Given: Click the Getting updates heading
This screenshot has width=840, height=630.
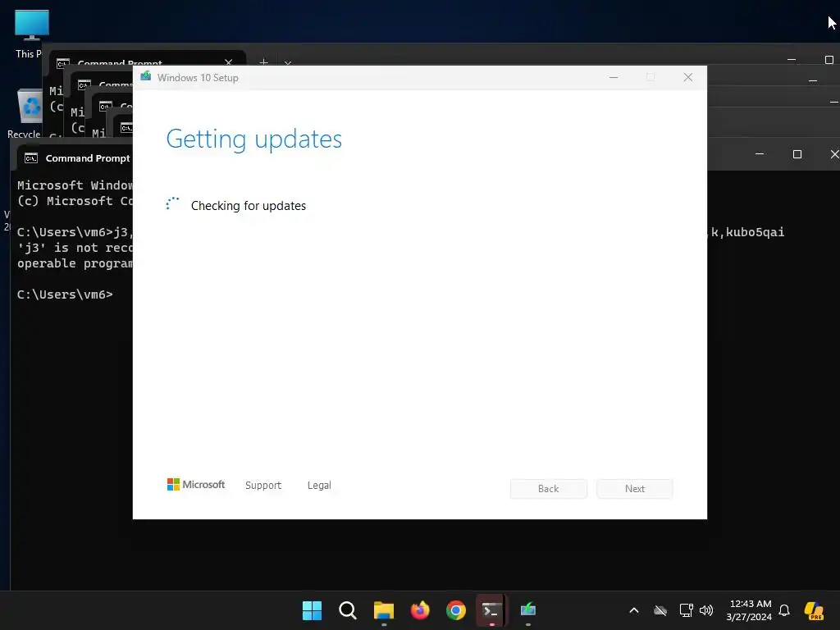Looking at the screenshot, I should click(x=254, y=139).
